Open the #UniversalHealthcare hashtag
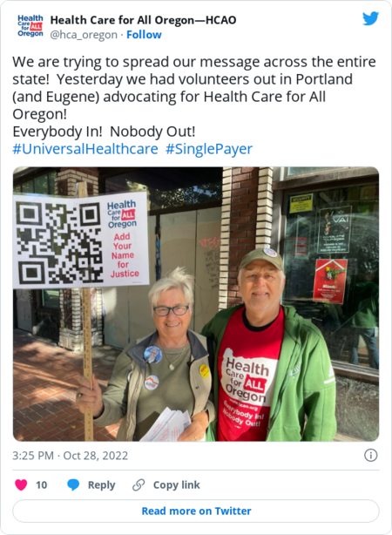This screenshot has height=535, width=392. pyautogui.click(x=85, y=149)
